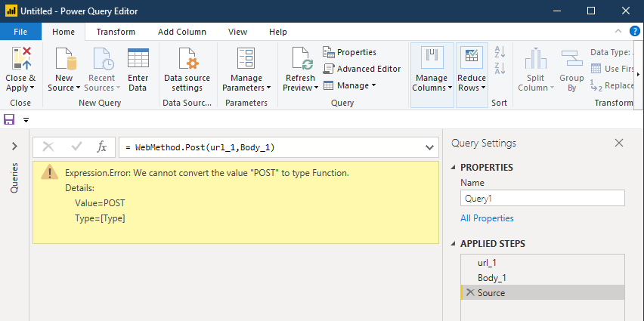Image resolution: width=644 pixels, height=321 pixels.
Task: Expand the formula bar dropdown arrow
Action: 429,147
